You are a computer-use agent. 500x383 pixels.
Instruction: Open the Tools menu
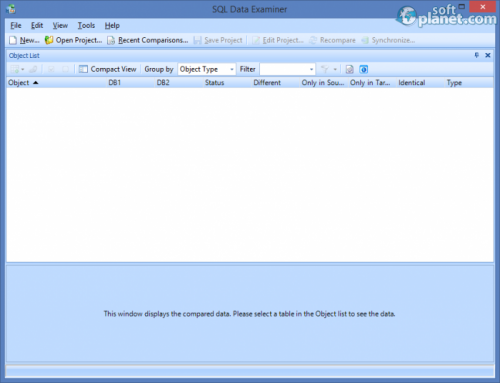86,26
